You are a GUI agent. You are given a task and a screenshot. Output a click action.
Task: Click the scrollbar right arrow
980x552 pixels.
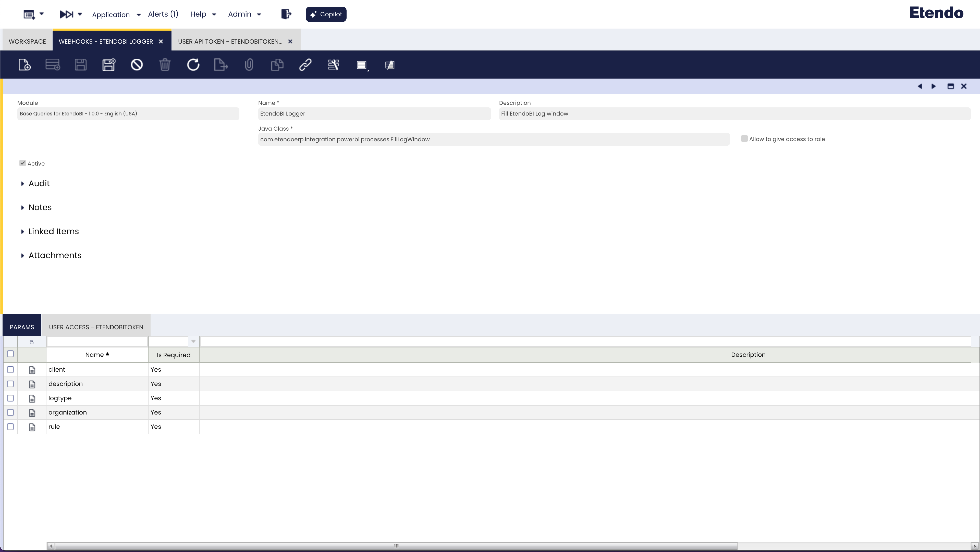tap(974, 546)
